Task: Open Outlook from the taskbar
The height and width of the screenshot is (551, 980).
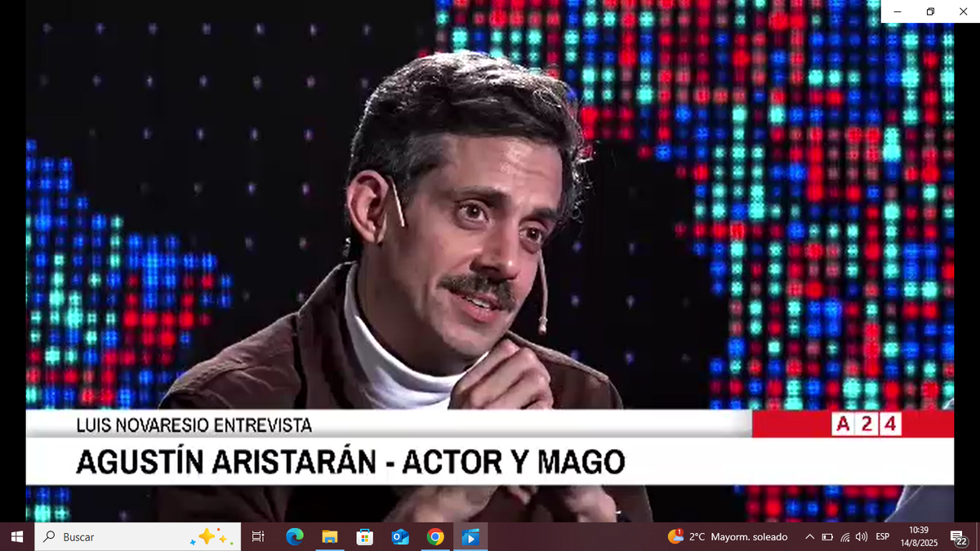Action: point(400,536)
